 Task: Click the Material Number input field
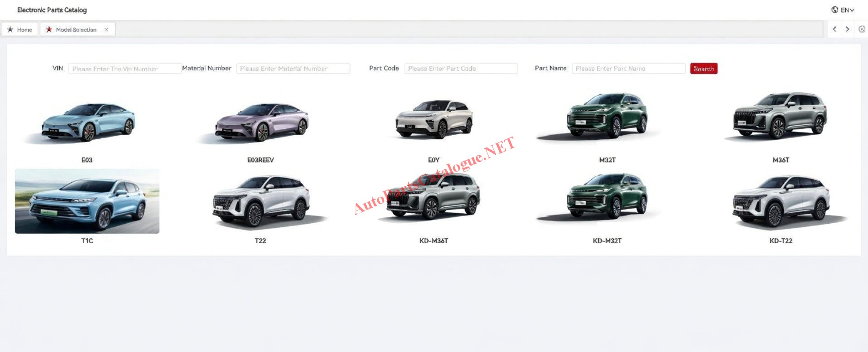pyautogui.click(x=293, y=68)
